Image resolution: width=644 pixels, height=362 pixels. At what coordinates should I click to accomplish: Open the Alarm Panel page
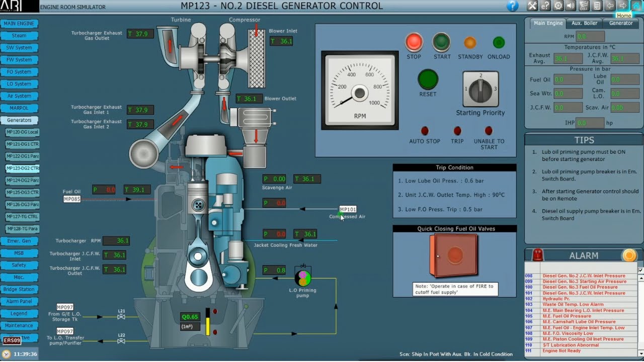19,301
